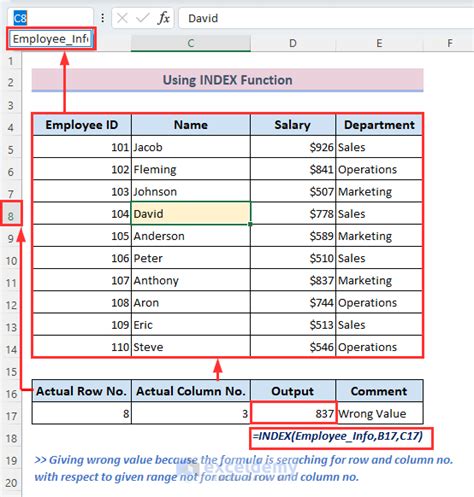
Task: Click the 'Actual Column No.' header cell
Action: [x=191, y=391]
